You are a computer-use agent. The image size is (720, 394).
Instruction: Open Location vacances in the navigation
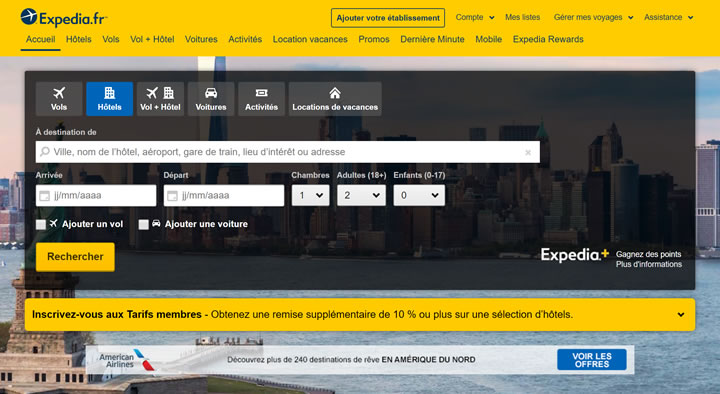tap(310, 39)
